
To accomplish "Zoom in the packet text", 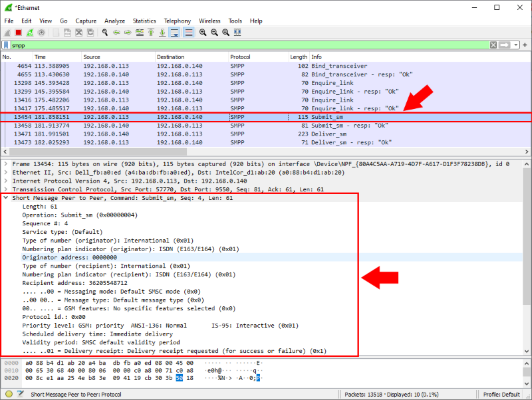I will [203, 33].
